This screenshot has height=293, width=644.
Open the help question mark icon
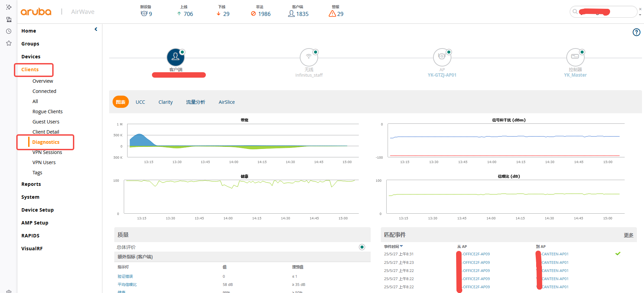tap(637, 32)
